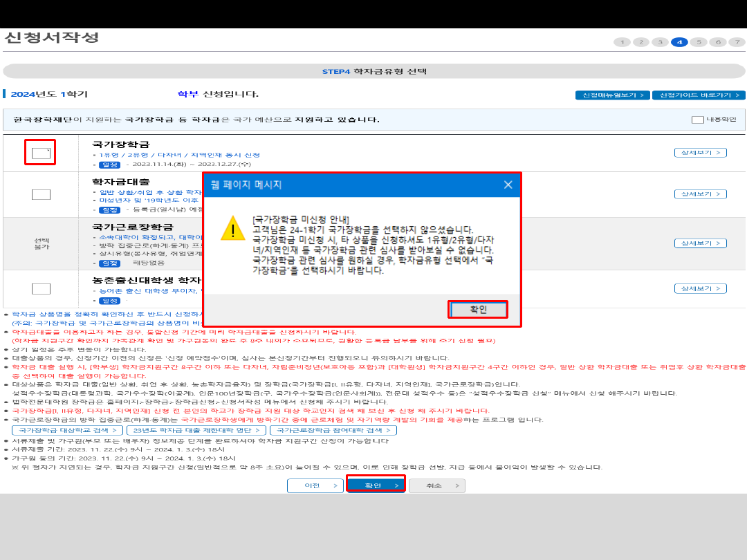747x560 pixels.
Task: Tick the 내용확인 checkbox
Action: pos(697,120)
